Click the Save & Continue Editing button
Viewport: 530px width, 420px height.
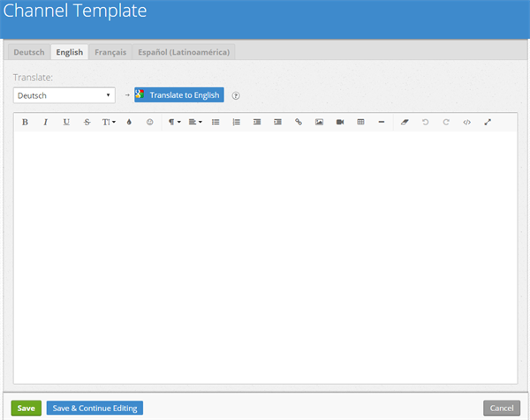pyautogui.click(x=95, y=409)
